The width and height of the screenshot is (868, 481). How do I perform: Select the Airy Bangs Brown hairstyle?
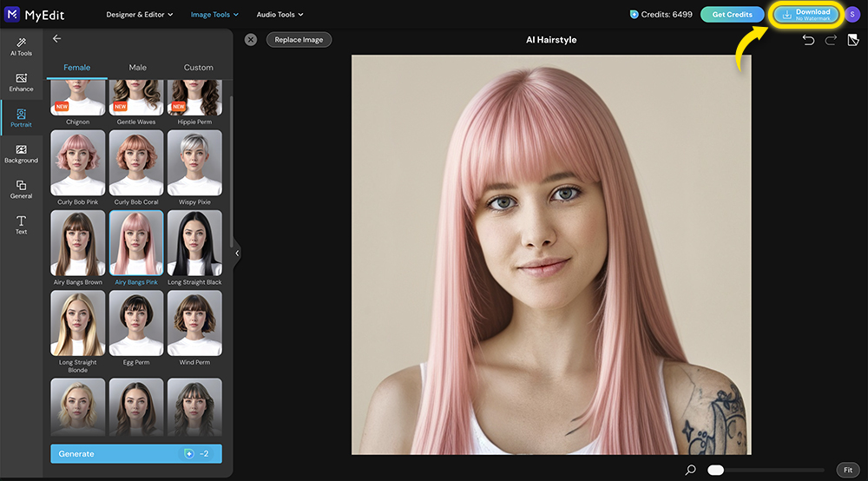[77, 242]
